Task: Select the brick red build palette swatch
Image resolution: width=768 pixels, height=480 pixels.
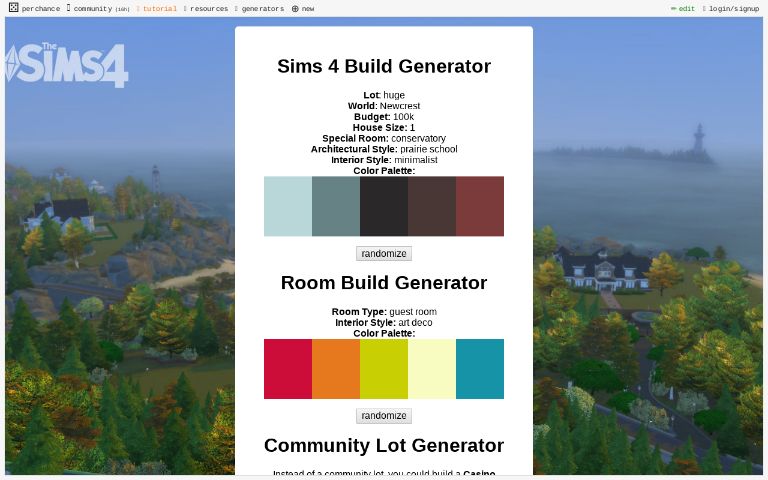Action: pyautogui.click(x=480, y=206)
